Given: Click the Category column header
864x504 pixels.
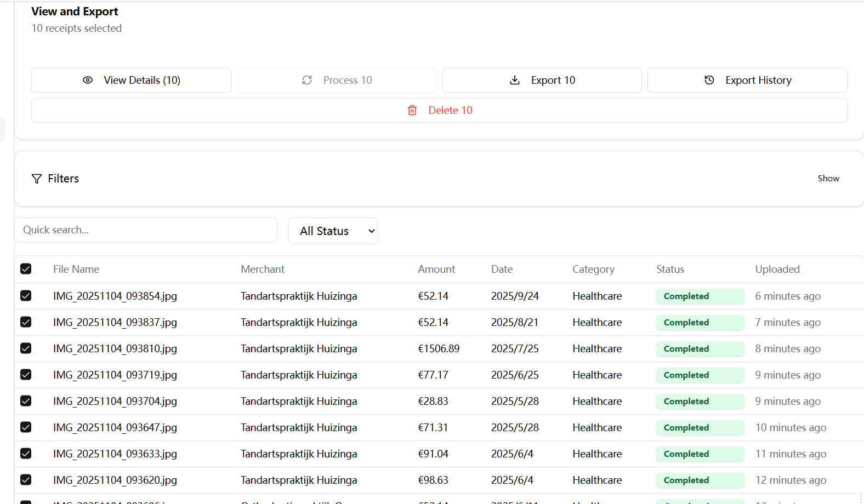Looking at the screenshot, I should click(594, 269).
